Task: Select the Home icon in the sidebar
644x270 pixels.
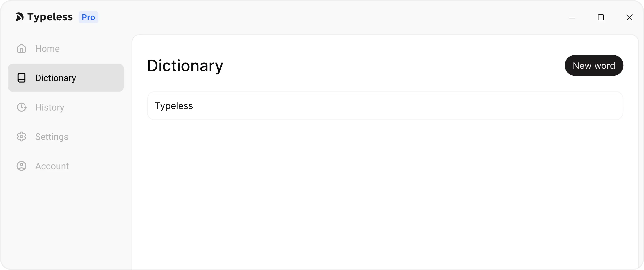Action: (22, 48)
